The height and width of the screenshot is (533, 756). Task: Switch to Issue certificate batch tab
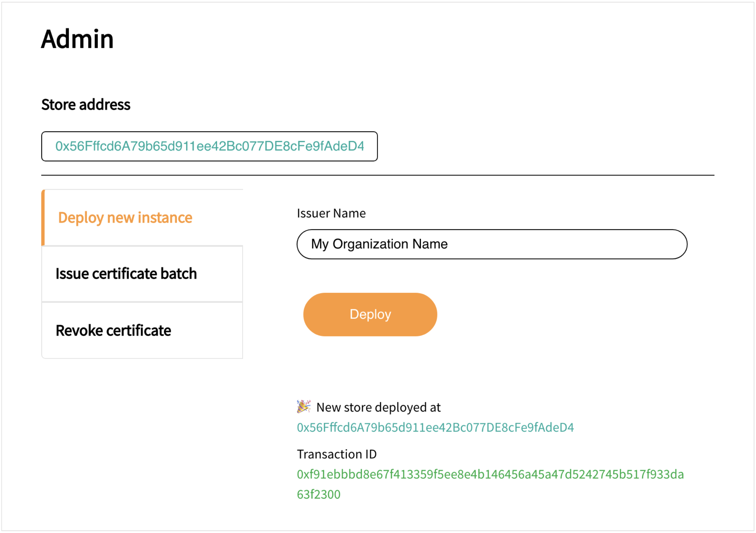pos(126,274)
